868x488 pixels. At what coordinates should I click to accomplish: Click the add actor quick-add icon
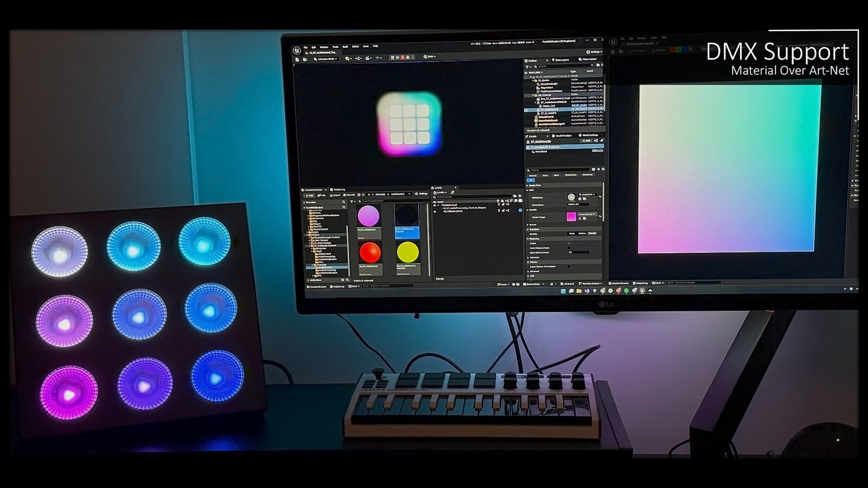pyautogui.click(x=348, y=58)
